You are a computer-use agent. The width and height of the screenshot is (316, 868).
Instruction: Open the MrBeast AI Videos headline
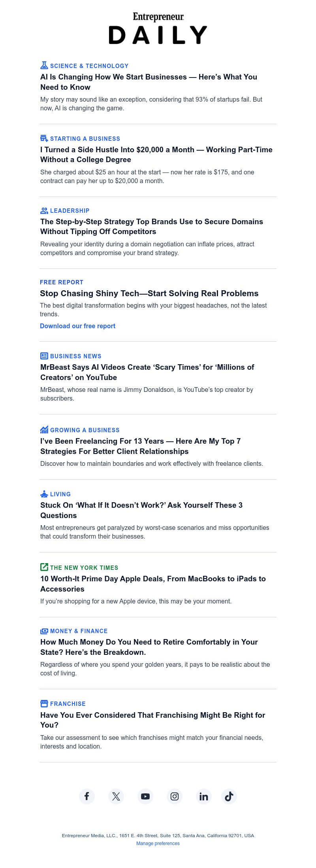pyautogui.click(x=147, y=372)
